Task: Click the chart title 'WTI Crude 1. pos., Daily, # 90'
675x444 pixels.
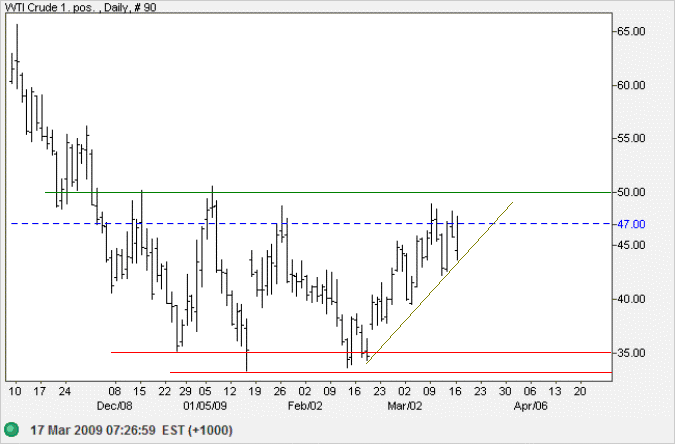Action: pos(81,7)
